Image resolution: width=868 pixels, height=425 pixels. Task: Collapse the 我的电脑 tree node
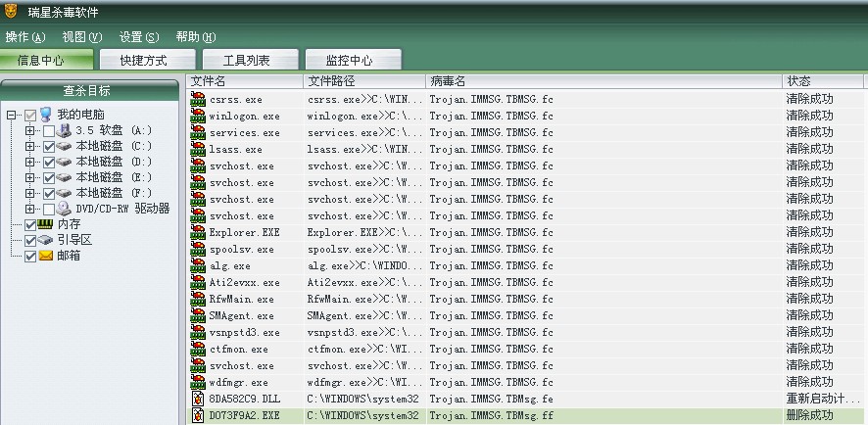11,116
